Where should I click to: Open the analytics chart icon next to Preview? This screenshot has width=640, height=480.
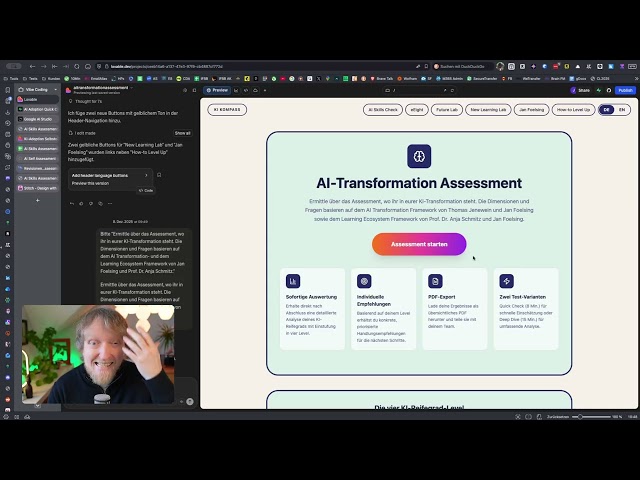[x=236, y=90]
